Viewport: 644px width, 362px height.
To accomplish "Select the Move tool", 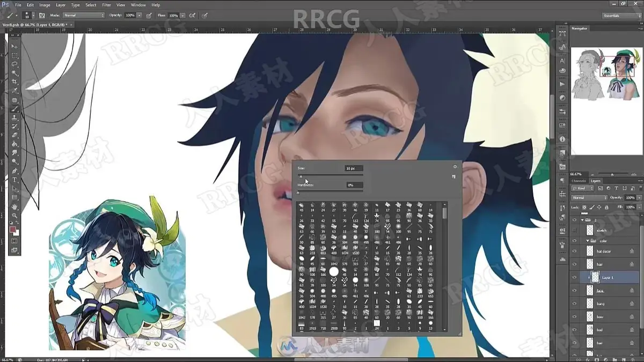I will click(x=14, y=47).
